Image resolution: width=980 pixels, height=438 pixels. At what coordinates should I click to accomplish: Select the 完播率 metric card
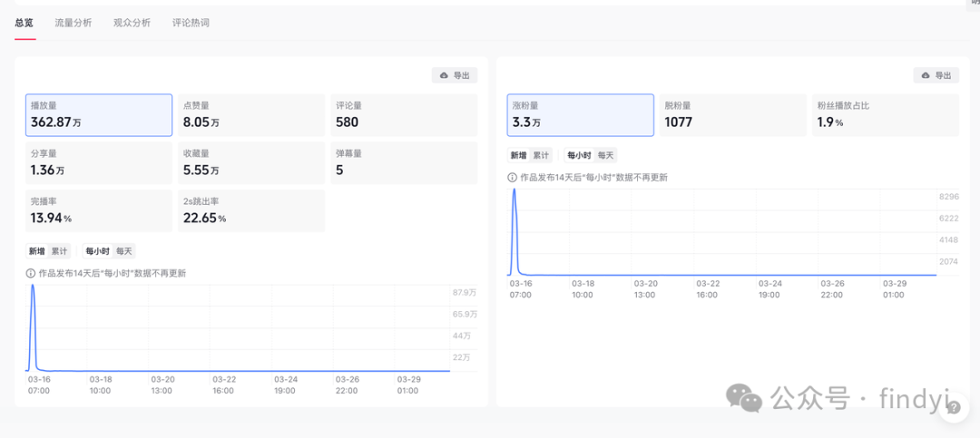tap(99, 211)
